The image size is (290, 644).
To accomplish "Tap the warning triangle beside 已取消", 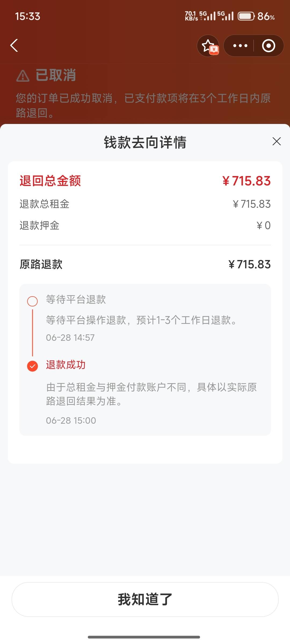I will (23, 76).
